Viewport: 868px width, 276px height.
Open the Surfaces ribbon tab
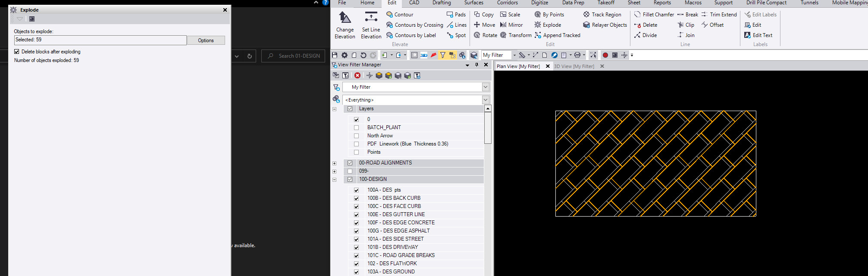pyautogui.click(x=473, y=3)
